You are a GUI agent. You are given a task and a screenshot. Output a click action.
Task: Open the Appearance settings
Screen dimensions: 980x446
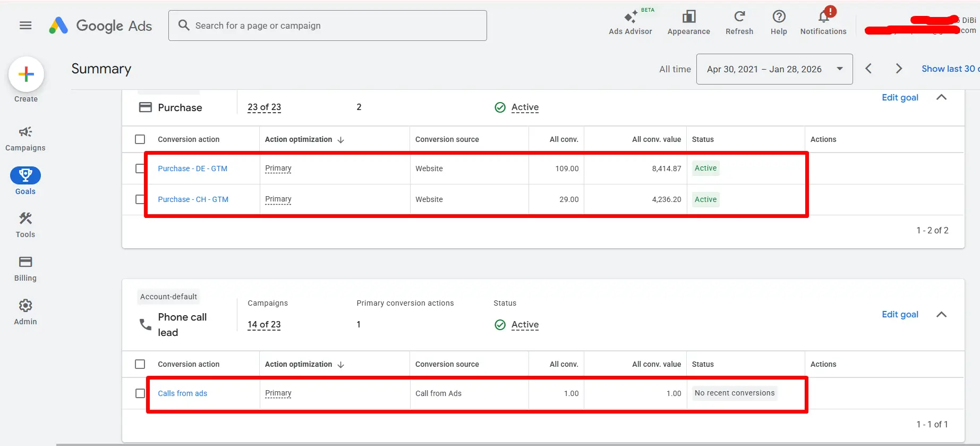pyautogui.click(x=688, y=23)
